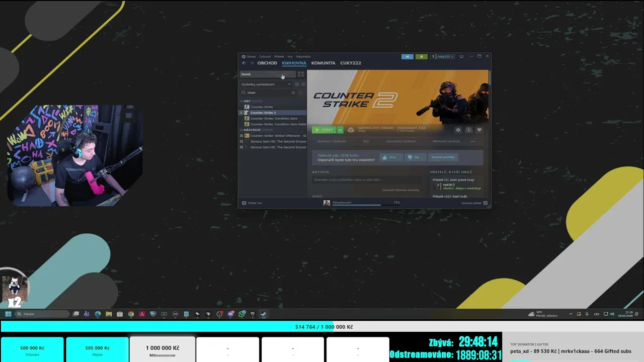Screen dimensions: 644x362
Task: Open the blue announcements megaphone button
Action: point(407,57)
